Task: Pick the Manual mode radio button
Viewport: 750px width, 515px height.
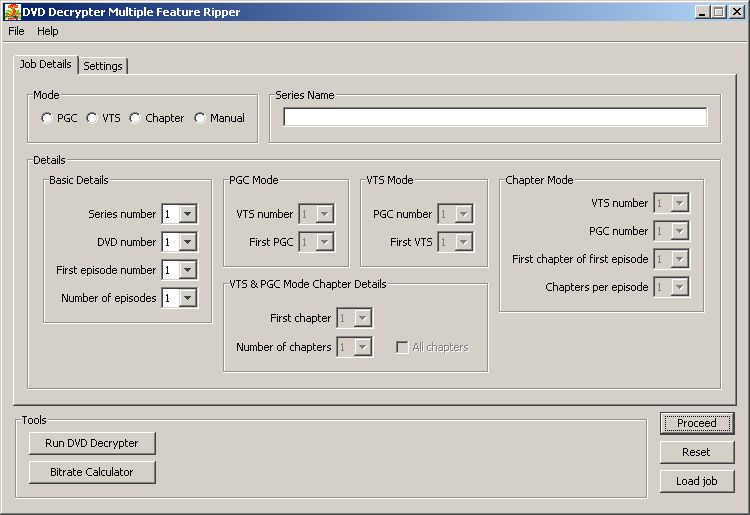Action: click(x=200, y=118)
